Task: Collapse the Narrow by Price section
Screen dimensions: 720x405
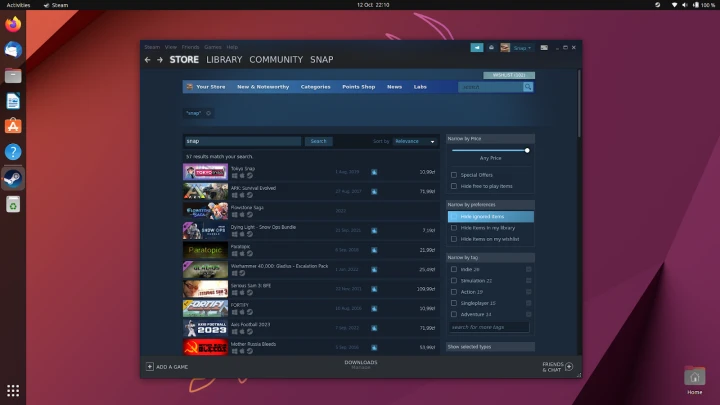Action: 490,139
